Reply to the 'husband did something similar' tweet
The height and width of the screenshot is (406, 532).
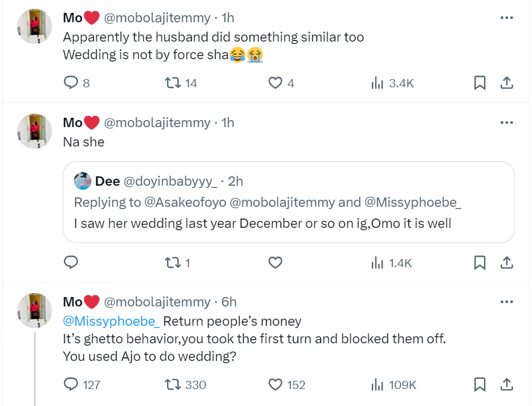(x=71, y=83)
